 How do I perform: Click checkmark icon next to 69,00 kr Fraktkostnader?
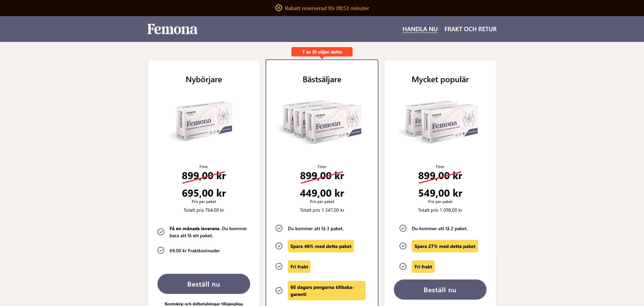pyautogui.click(x=161, y=250)
